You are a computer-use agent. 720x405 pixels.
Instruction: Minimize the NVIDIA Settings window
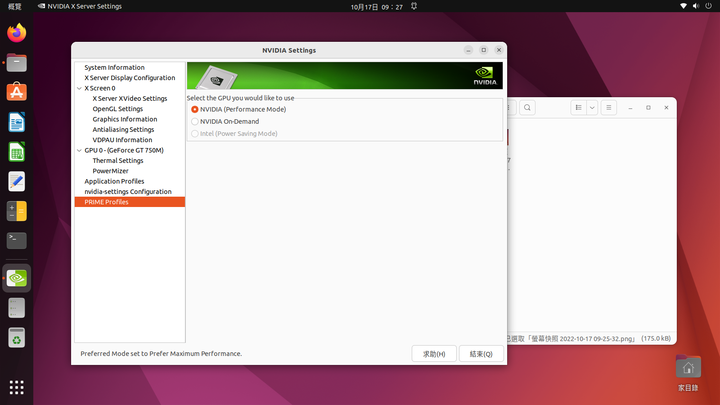468,50
